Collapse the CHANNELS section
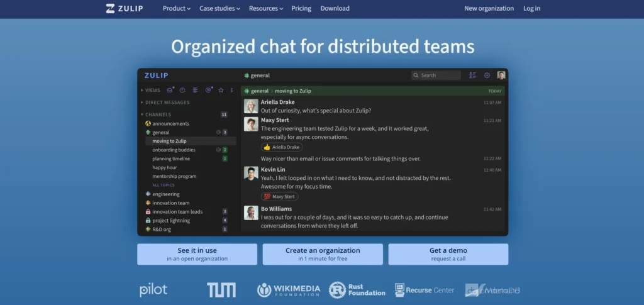The width and height of the screenshot is (644, 305). point(156,114)
